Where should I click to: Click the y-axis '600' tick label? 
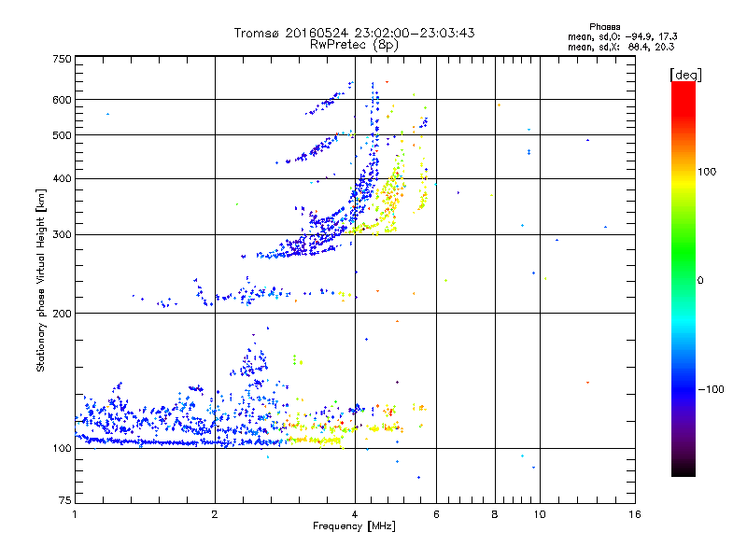62,100
